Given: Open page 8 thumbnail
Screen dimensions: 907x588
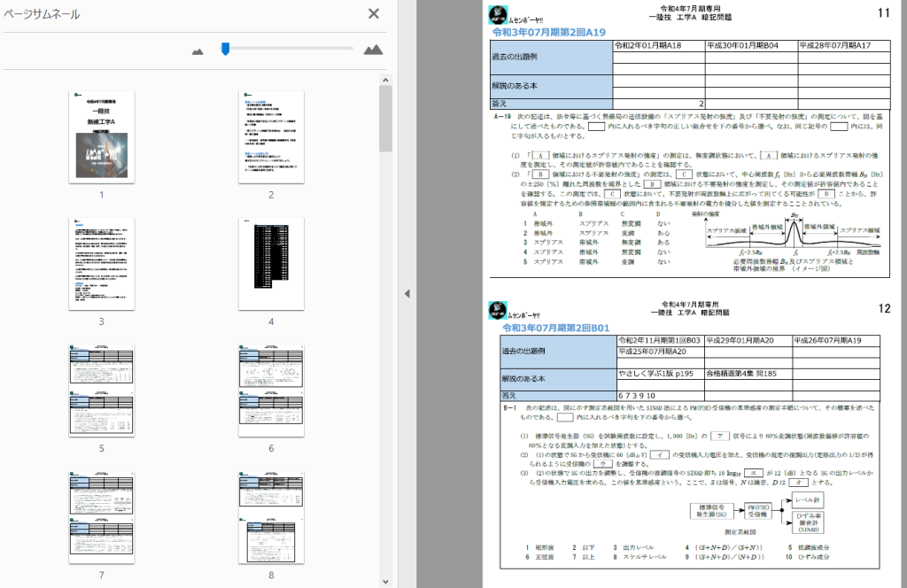Looking at the screenshot, I should coord(271,517).
